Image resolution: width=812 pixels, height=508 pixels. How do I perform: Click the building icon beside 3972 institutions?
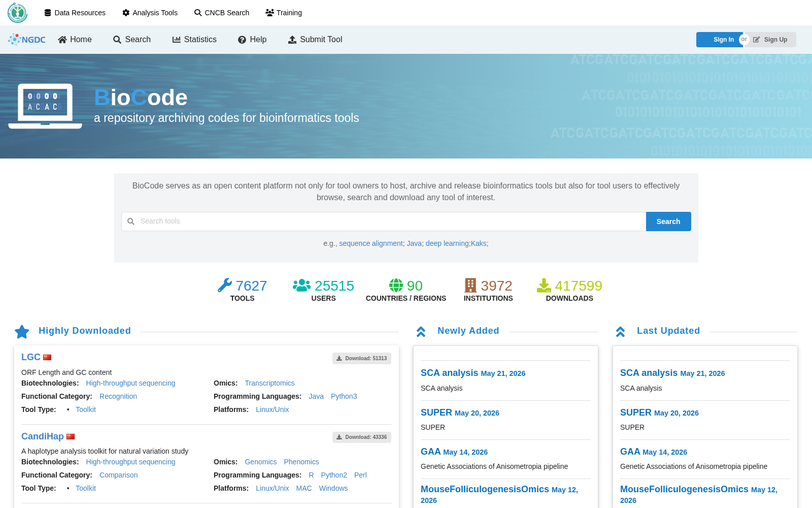470,285
